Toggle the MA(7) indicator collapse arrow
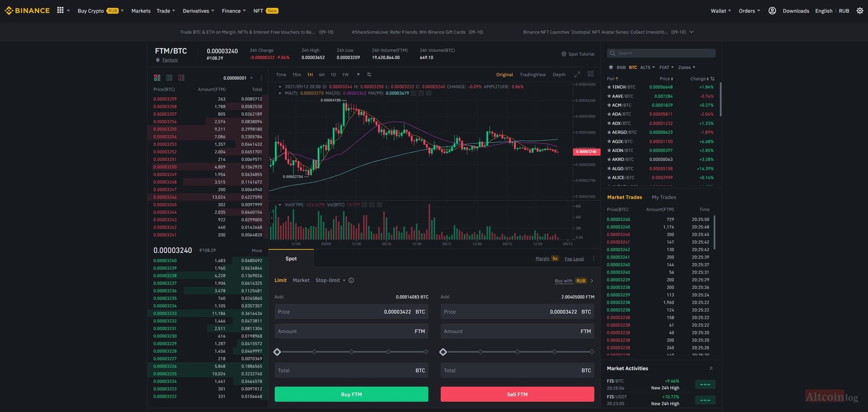 point(280,93)
